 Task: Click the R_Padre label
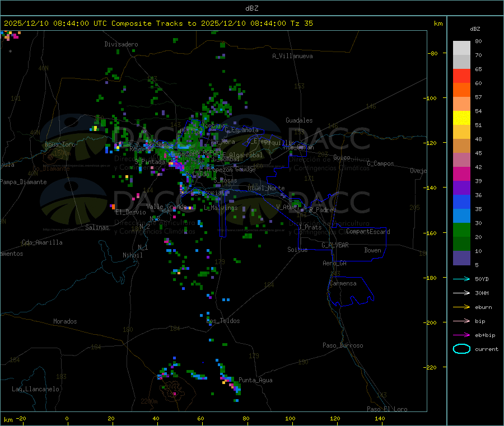[321, 210]
